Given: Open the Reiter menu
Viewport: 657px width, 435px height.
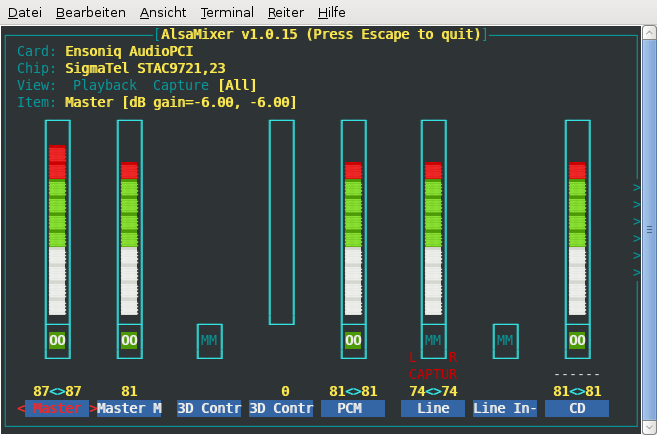Looking at the screenshot, I should 286,13.
